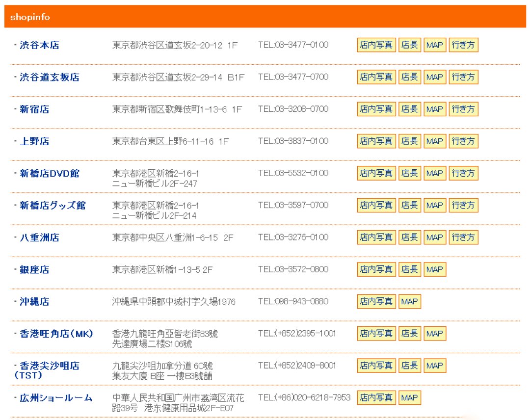Open 店内写真 for 上野店
Image resolution: width=530 pixels, height=420 pixels.
(x=376, y=141)
